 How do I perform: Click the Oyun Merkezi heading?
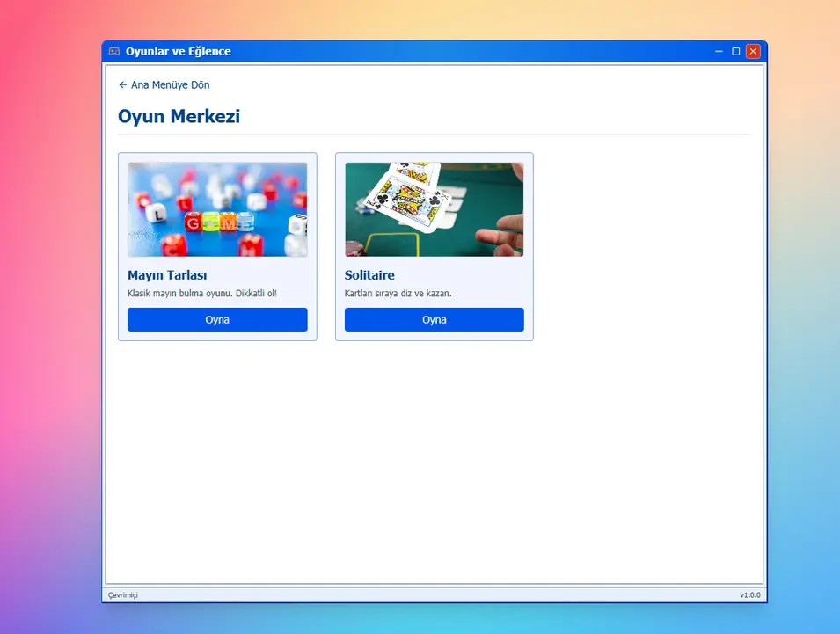click(x=179, y=116)
